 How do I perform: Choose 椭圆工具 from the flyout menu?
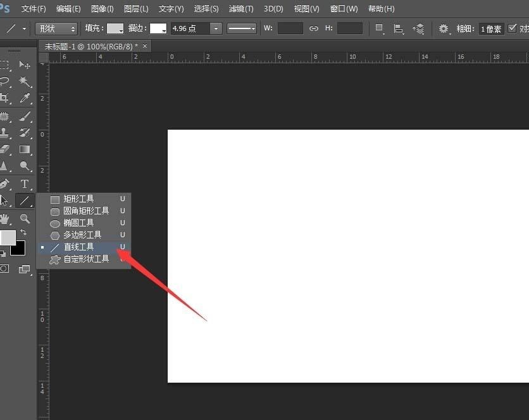click(78, 223)
